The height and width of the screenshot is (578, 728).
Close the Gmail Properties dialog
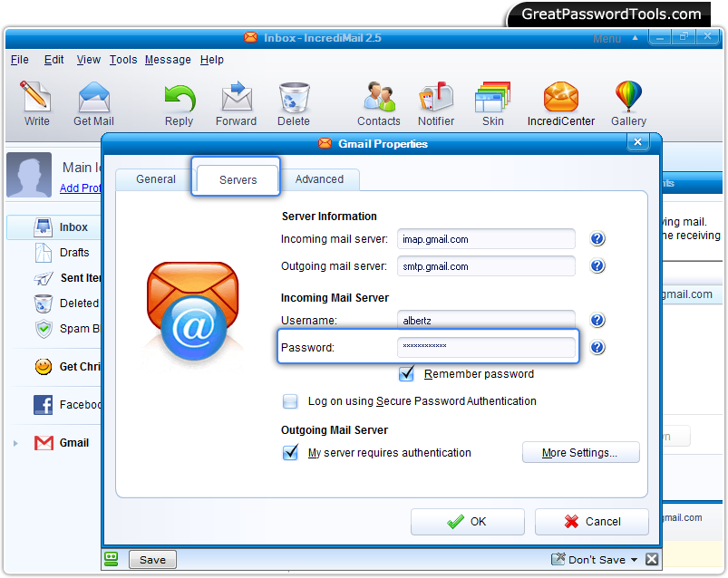tap(637, 141)
